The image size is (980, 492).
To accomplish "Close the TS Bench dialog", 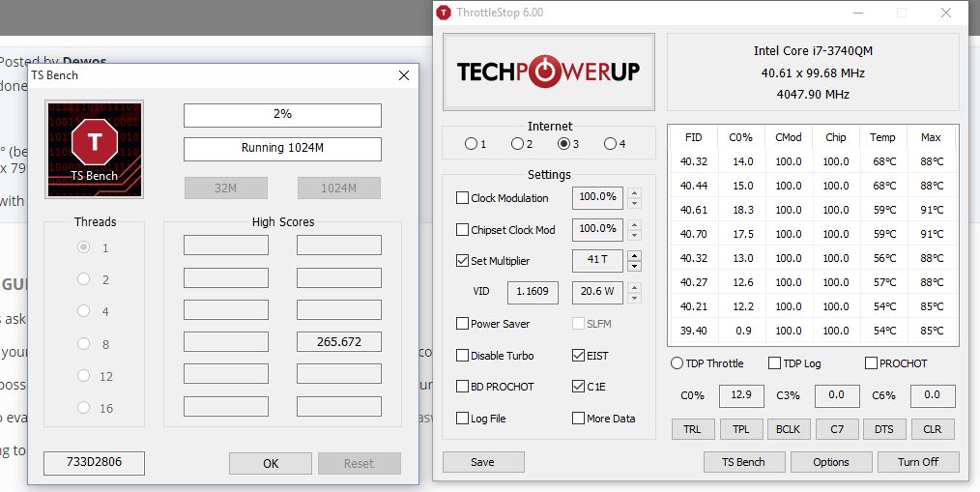I will [x=404, y=75].
